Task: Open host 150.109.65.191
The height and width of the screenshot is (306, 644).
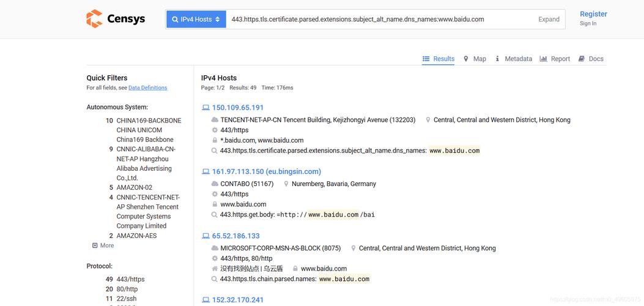Action: pos(238,108)
